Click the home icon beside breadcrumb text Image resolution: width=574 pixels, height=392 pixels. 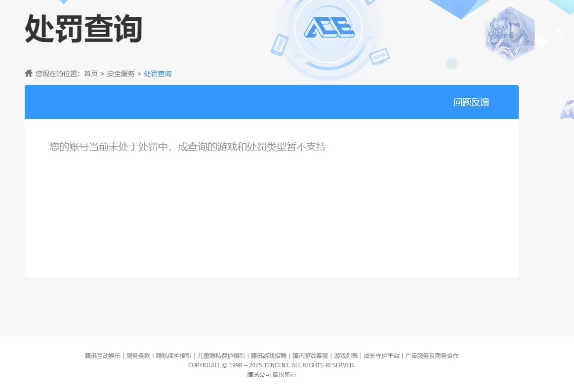(28, 73)
